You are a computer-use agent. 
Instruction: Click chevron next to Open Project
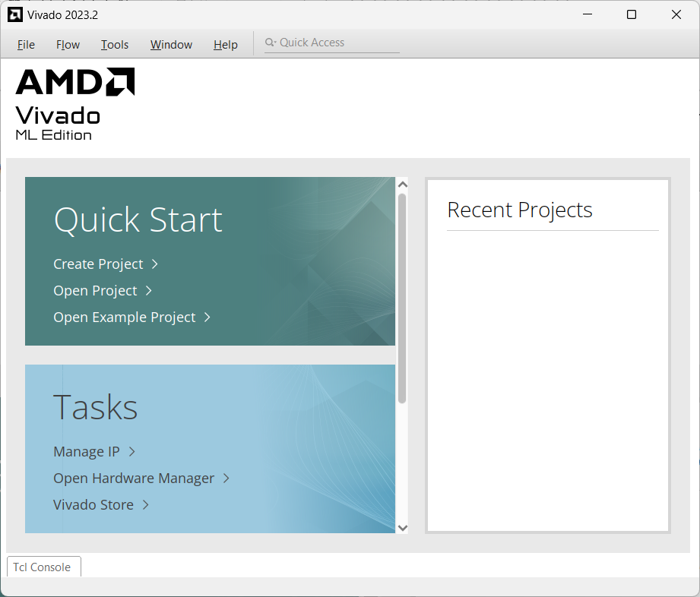coord(149,291)
